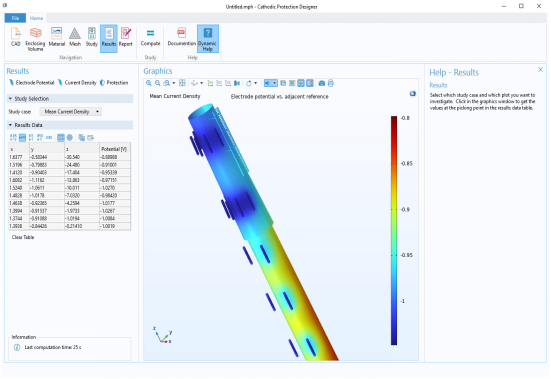Click the solid blue icon beside plane views
The height and width of the screenshot is (379, 551).
tap(237, 83)
